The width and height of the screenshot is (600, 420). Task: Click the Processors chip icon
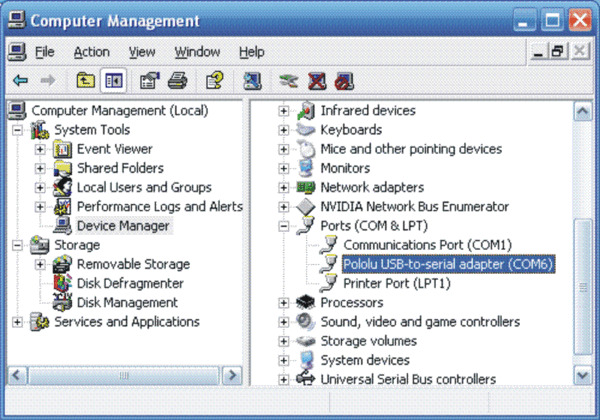[x=306, y=303]
